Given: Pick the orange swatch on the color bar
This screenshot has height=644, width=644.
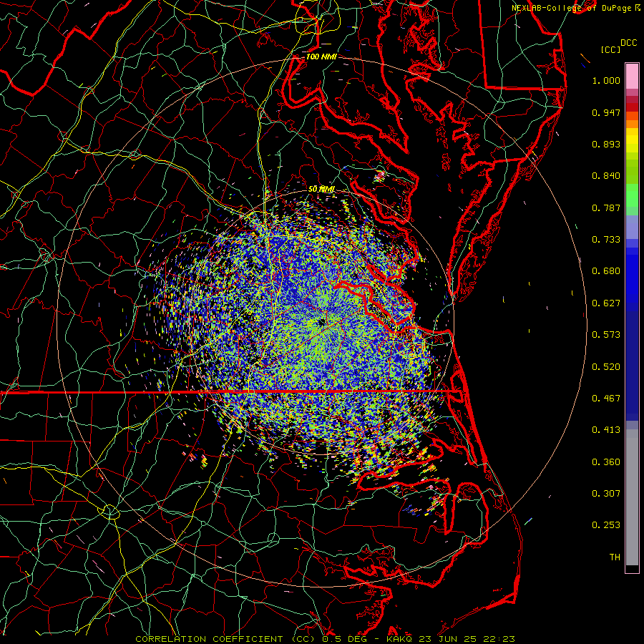Looking at the screenshot, I should [632, 124].
